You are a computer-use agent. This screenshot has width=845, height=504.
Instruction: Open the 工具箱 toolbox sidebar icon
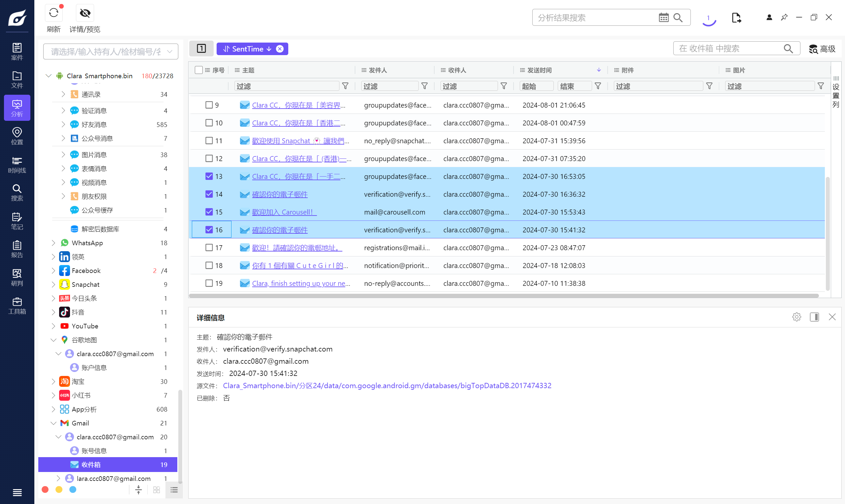point(17,306)
